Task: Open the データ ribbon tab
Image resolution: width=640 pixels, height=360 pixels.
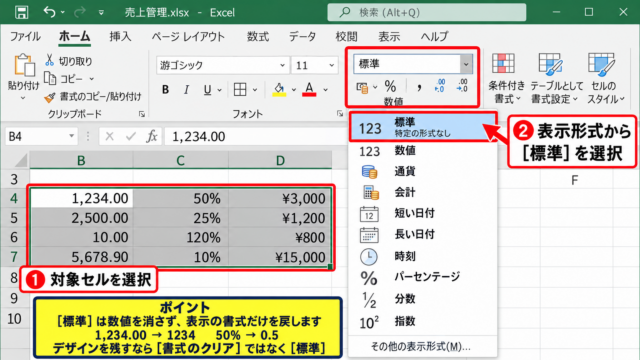Action: pos(302,36)
